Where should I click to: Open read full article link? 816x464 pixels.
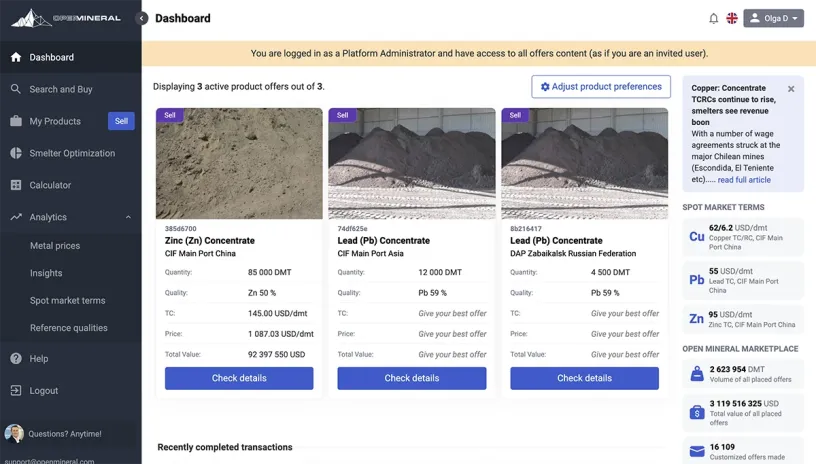click(x=744, y=179)
